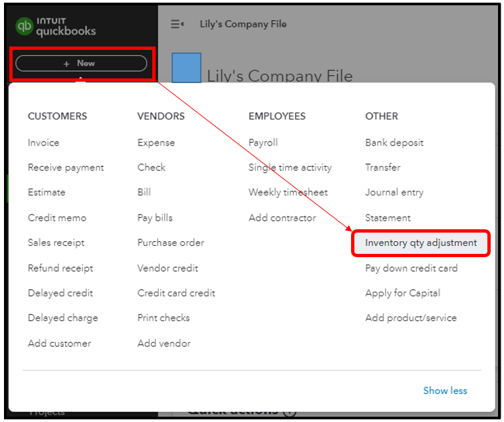Viewport: 504px width, 422px height.
Task: Click the blue company logo square
Action: (x=186, y=68)
